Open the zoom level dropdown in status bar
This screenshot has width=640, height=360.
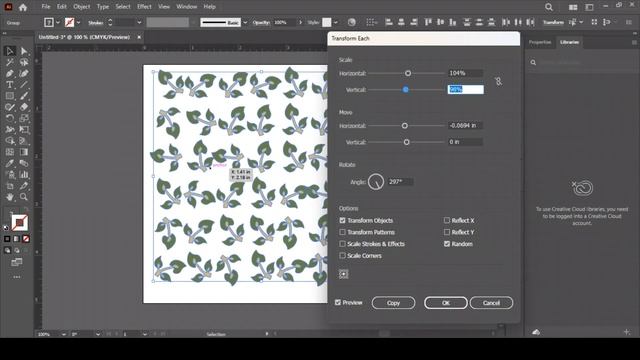(64, 334)
